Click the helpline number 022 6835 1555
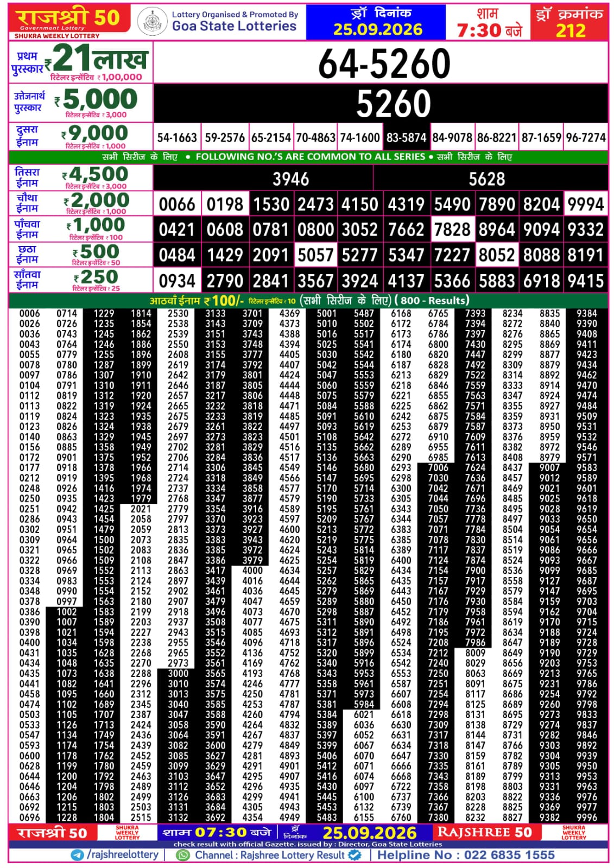 click(x=509, y=855)
